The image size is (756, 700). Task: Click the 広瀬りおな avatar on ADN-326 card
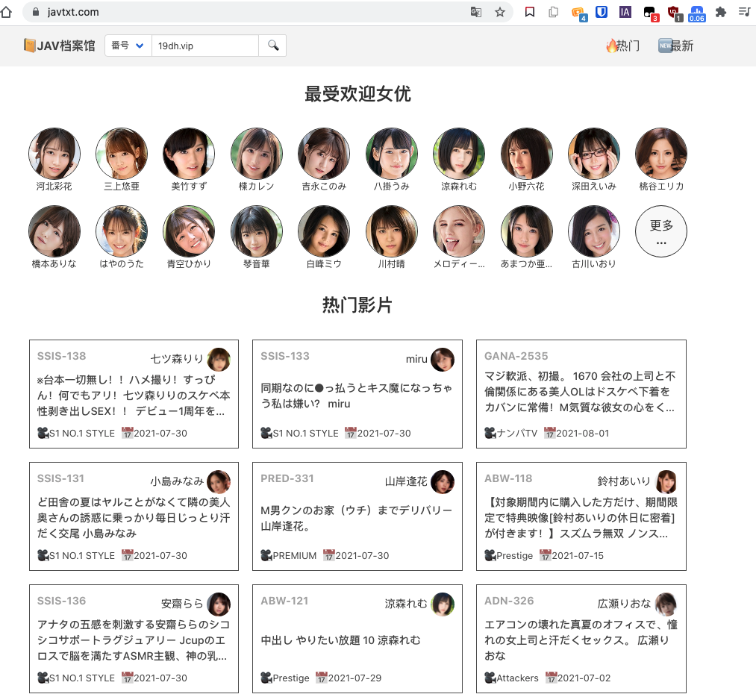[666, 604]
